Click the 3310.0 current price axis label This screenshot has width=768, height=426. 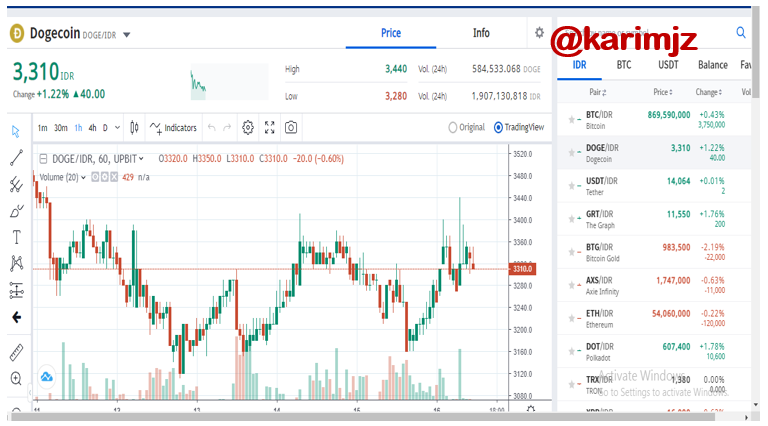522,269
